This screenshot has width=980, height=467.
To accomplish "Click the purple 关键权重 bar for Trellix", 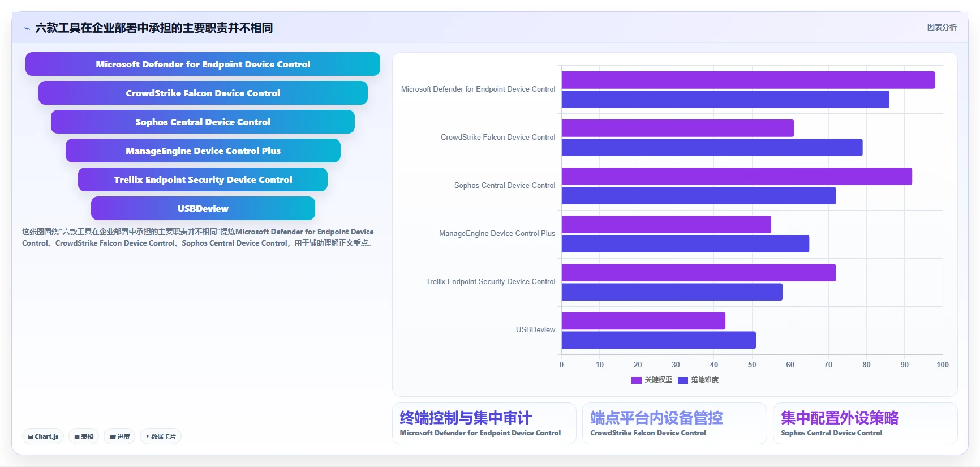I will 699,272.
